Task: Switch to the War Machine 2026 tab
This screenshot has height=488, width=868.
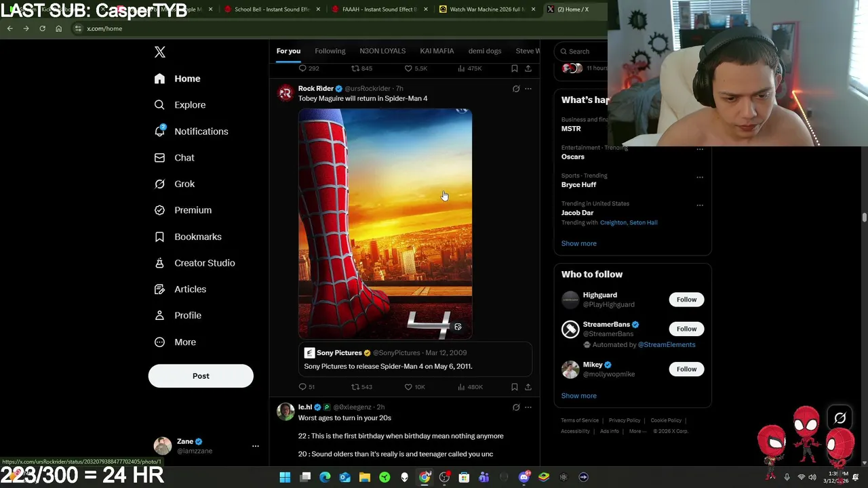Action: pyautogui.click(x=488, y=9)
